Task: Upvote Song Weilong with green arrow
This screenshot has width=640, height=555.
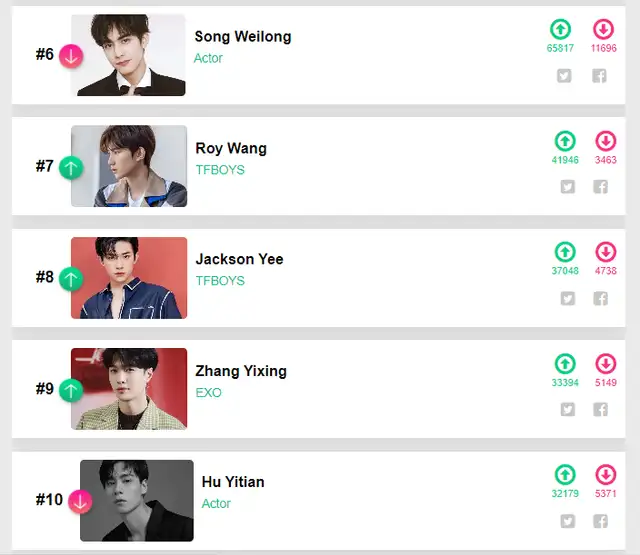Action: (x=560, y=29)
